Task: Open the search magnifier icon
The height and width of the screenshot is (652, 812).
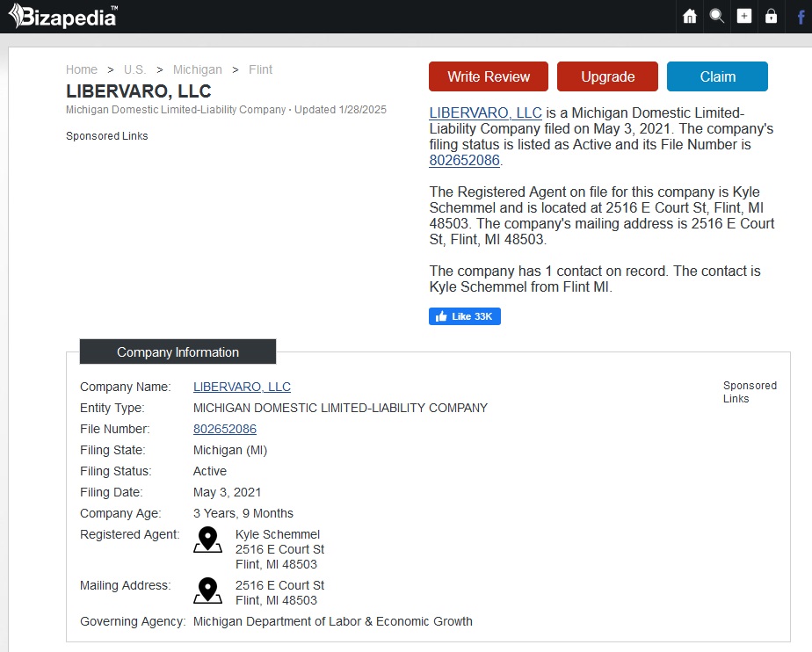Action: pos(717,17)
